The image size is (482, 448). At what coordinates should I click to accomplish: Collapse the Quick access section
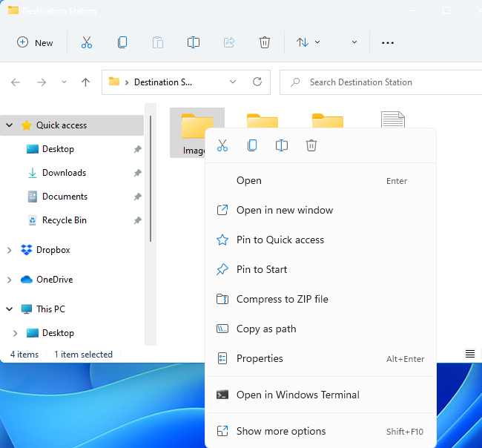pos(9,125)
